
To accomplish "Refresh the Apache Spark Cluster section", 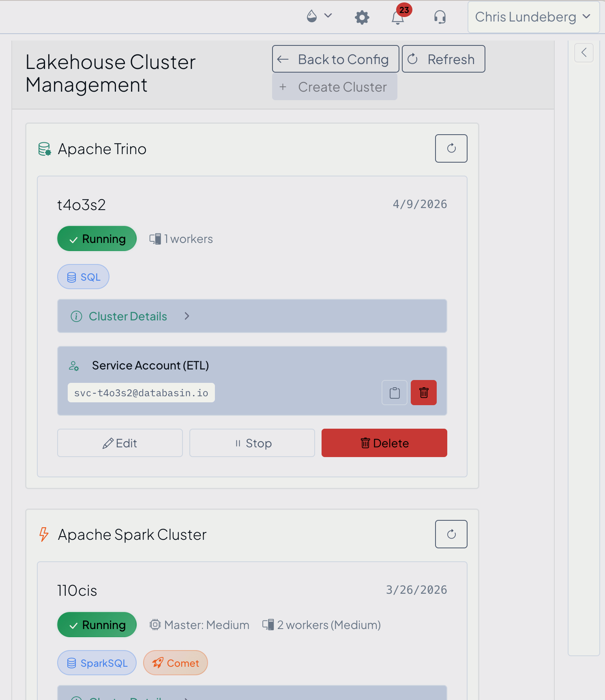I will 451,534.
